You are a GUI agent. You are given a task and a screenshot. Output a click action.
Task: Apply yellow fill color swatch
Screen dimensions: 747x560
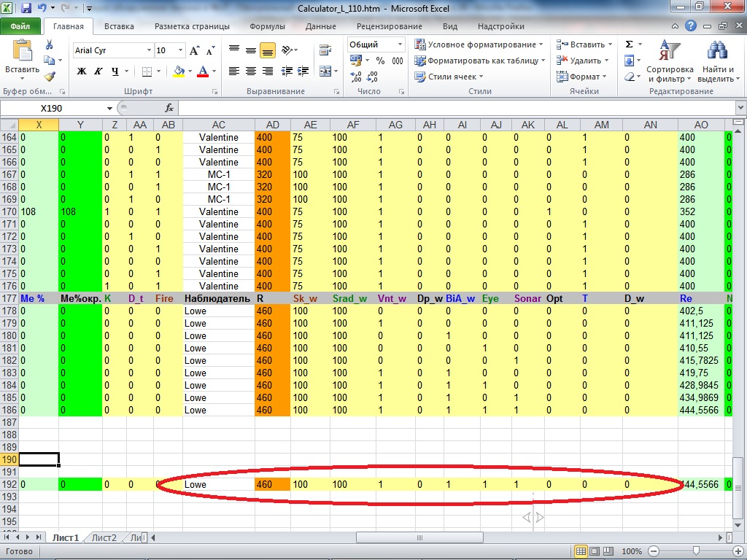179,71
